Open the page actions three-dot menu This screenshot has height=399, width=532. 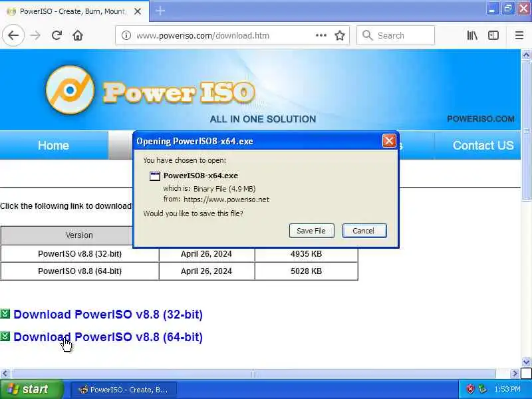321,35
